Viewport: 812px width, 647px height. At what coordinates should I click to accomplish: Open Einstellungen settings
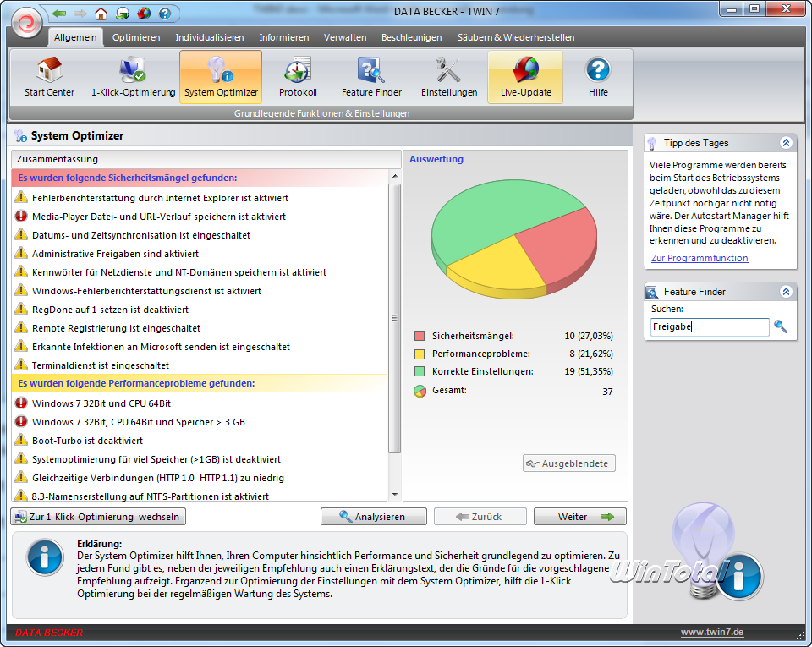449,77
